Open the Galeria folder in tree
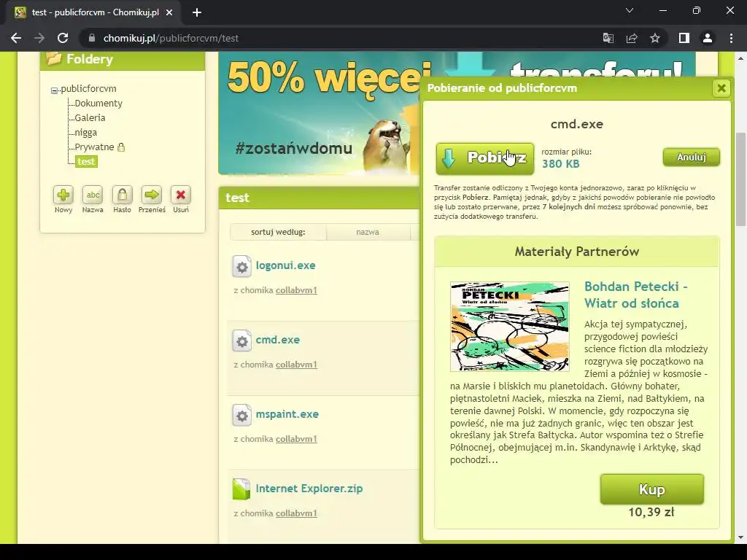The width and height of the screenshot is (747, 560). pos(90,117)
